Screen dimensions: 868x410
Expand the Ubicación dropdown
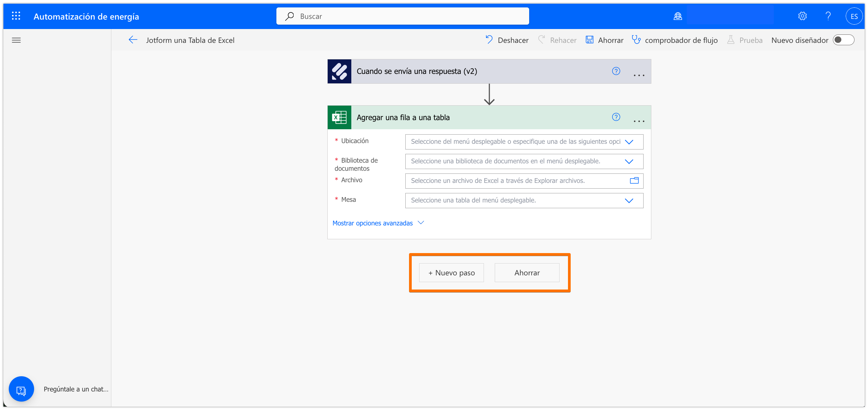pos(629,142)
